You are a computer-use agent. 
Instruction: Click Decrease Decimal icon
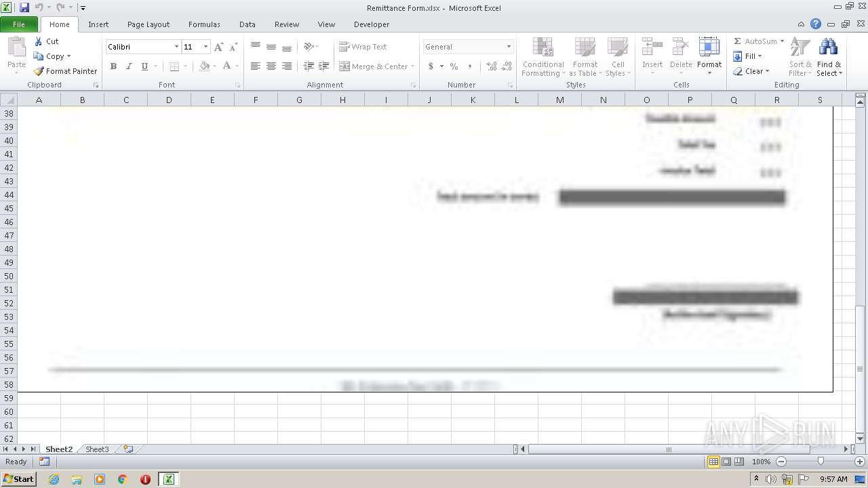tap(507, 66)
